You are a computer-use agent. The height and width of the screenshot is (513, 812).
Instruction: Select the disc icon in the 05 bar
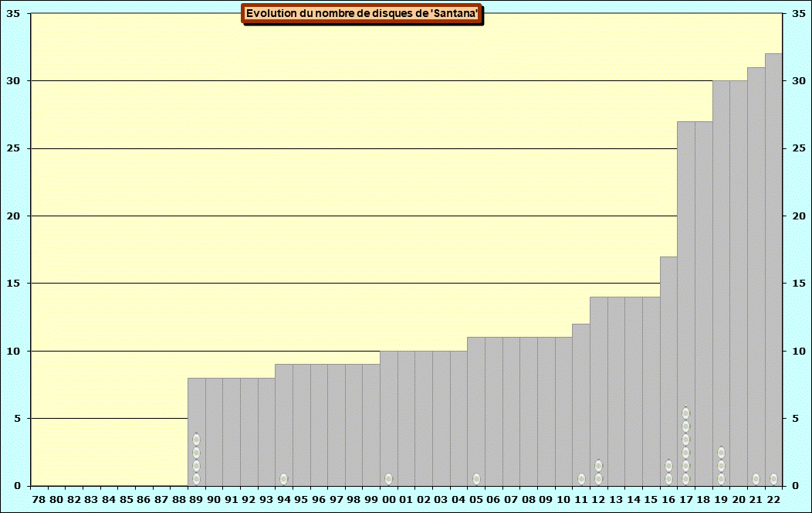[x=476, y=479]
